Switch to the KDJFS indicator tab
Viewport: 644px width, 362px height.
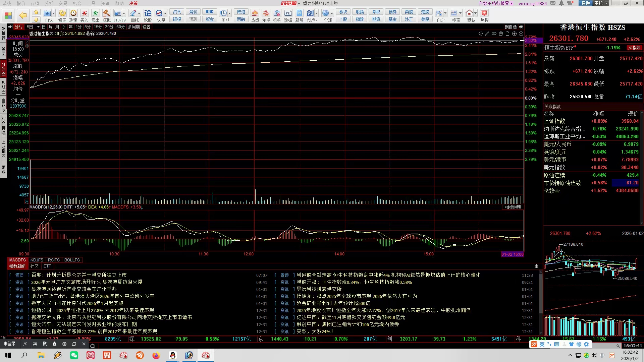(37, 260)
